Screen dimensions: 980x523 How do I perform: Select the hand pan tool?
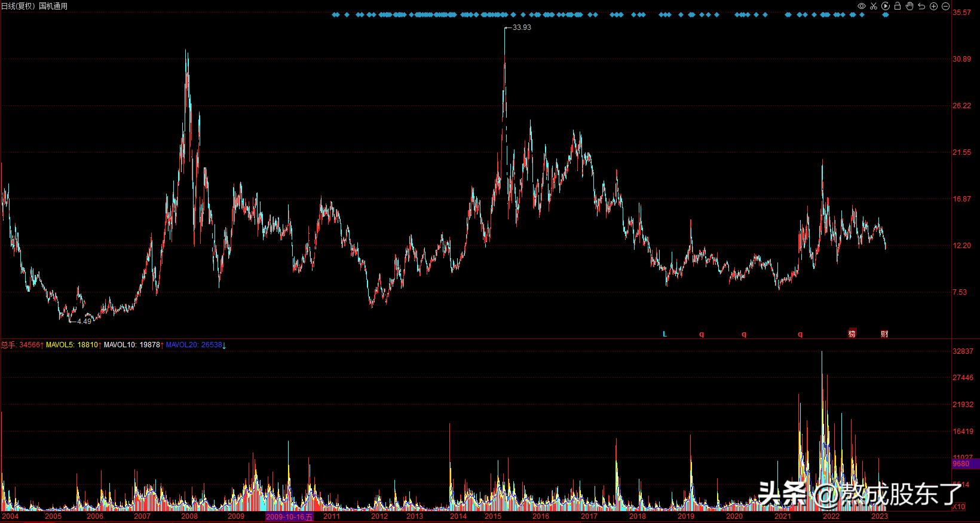point(909,6)
